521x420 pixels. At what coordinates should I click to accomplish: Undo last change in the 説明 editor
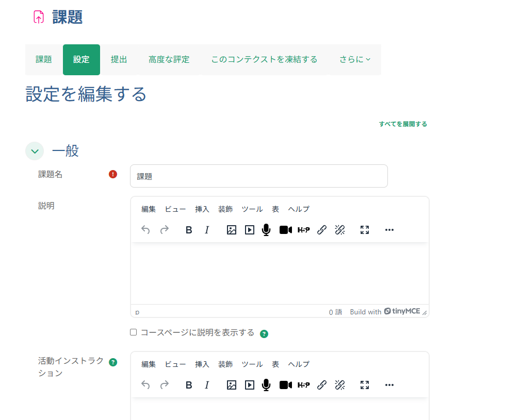(145, 230)
